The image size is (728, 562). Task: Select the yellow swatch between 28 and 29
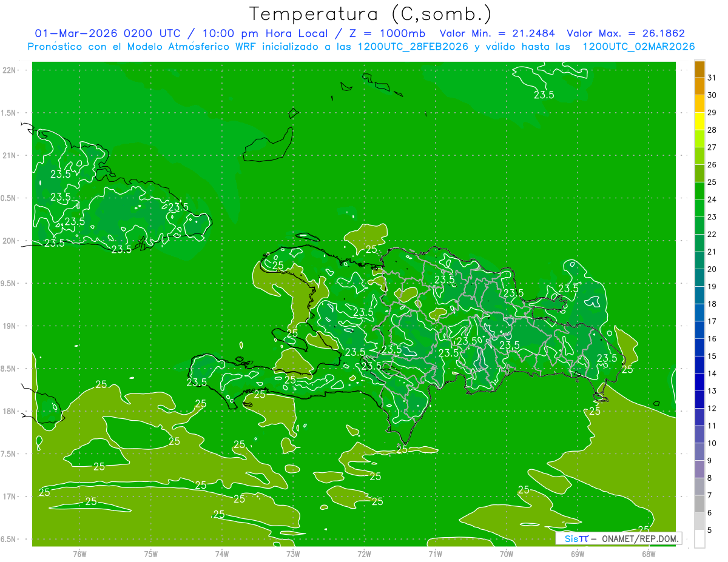699,121
